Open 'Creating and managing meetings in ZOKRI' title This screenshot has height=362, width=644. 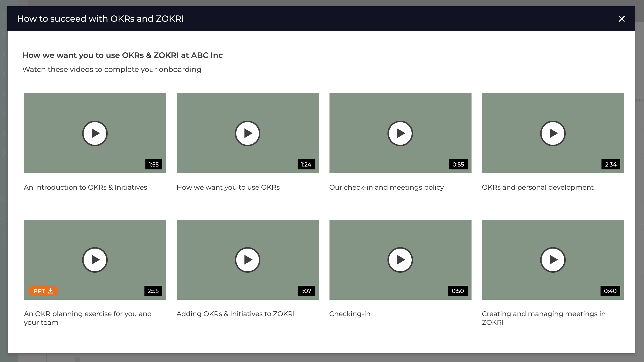point(544,318)
